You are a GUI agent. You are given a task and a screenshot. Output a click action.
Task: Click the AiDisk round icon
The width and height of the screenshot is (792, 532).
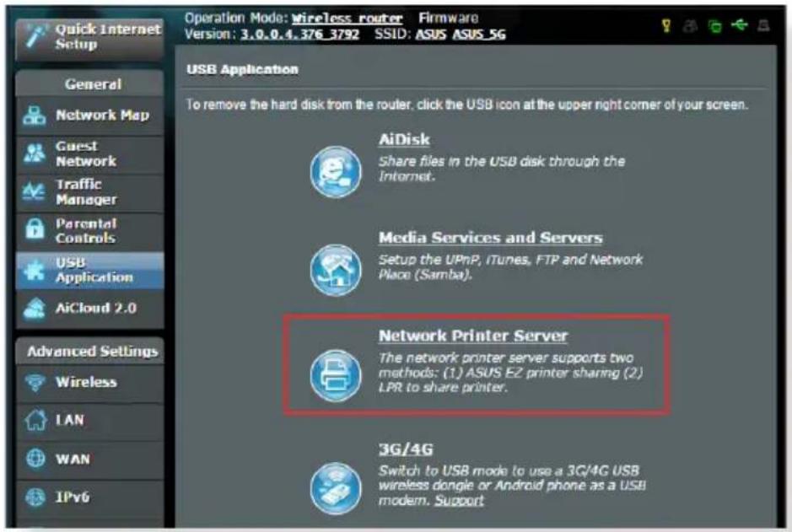tap(336, 172)
